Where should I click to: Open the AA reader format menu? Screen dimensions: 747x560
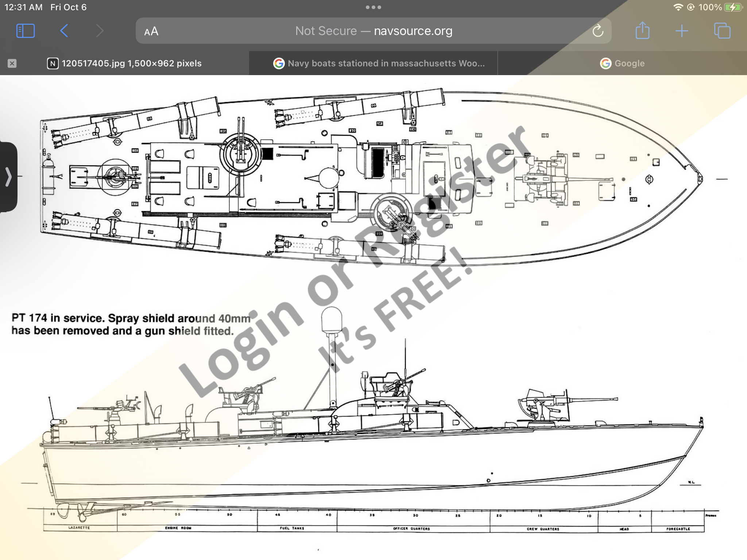click(151, 31)
